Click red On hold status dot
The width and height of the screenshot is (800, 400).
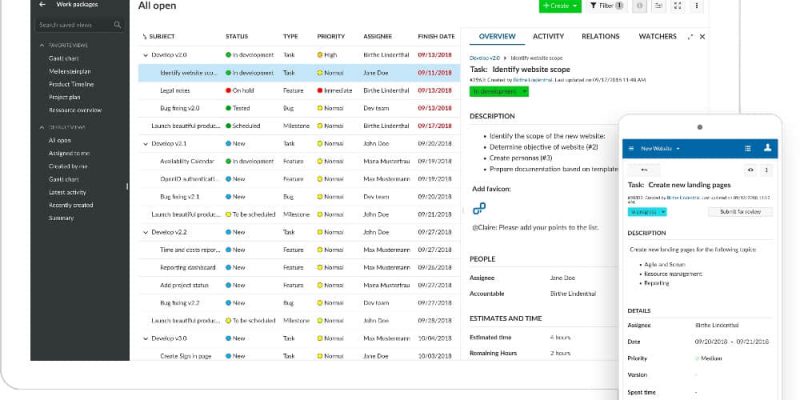(228, 90)
